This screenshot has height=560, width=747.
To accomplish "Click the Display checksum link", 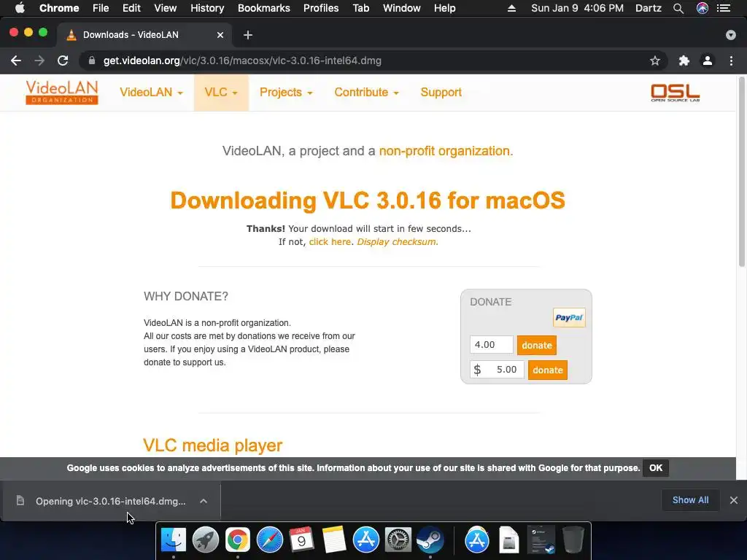I will click(397, 242).
